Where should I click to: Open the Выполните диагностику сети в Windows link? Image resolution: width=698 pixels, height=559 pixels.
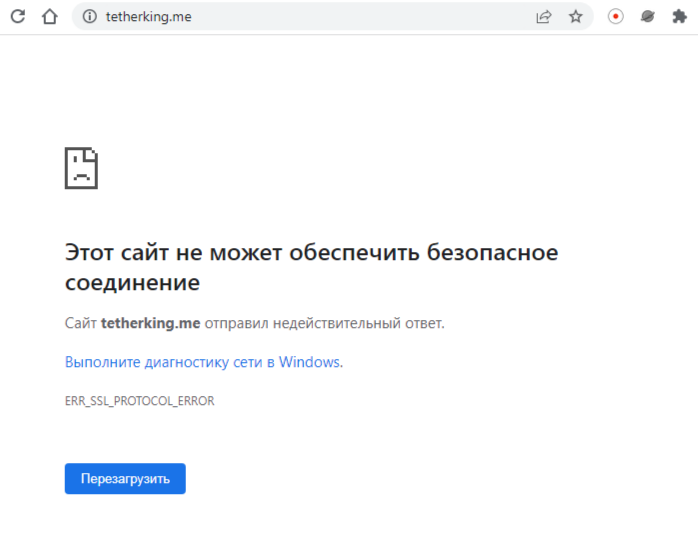click(x=204, y=362)
